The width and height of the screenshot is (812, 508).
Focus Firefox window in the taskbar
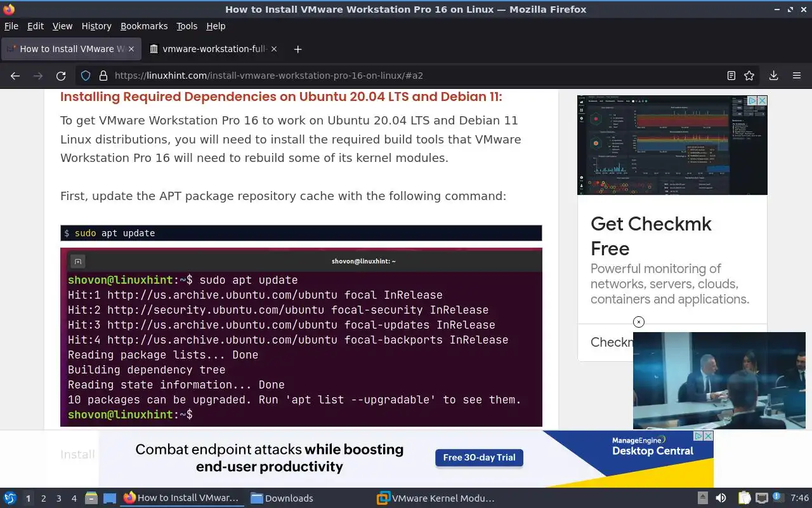(182, 498)
